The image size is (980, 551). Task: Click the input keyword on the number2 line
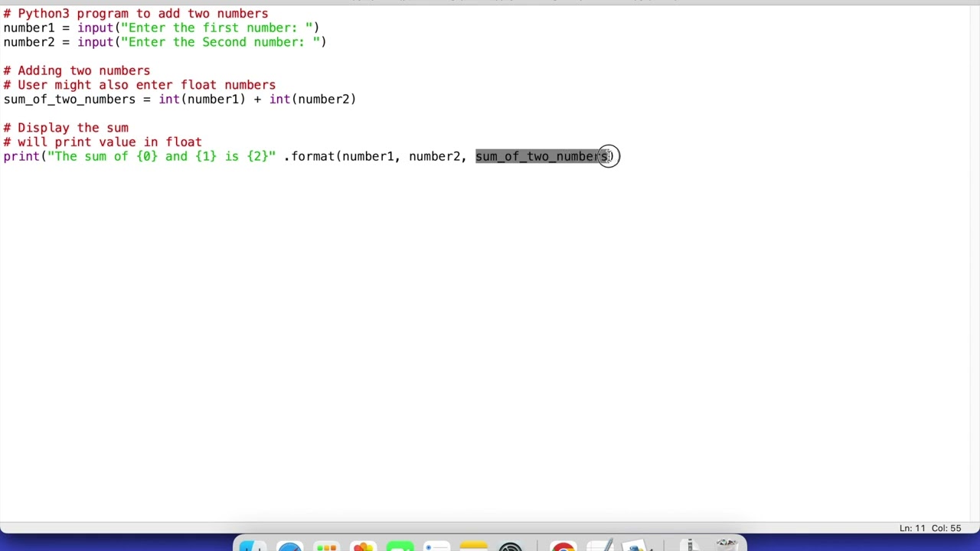click(96, 42)
